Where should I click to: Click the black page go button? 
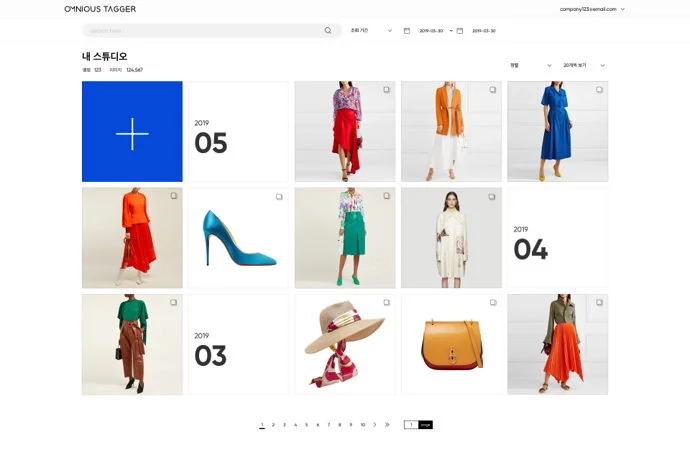click(x=426, y=425)
